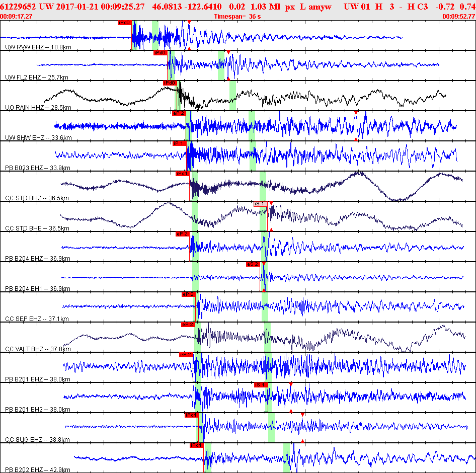The width and height of the screenshot is (476, 473).
Task: Click the end time 00:09:52.77
Action: (459, 17)
